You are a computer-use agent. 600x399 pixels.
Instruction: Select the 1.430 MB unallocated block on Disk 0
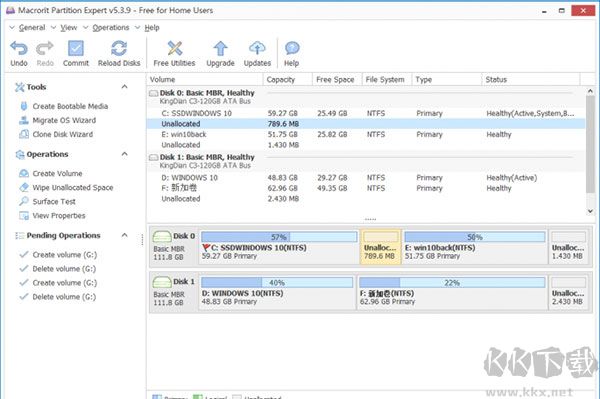[x=568, y=247]
